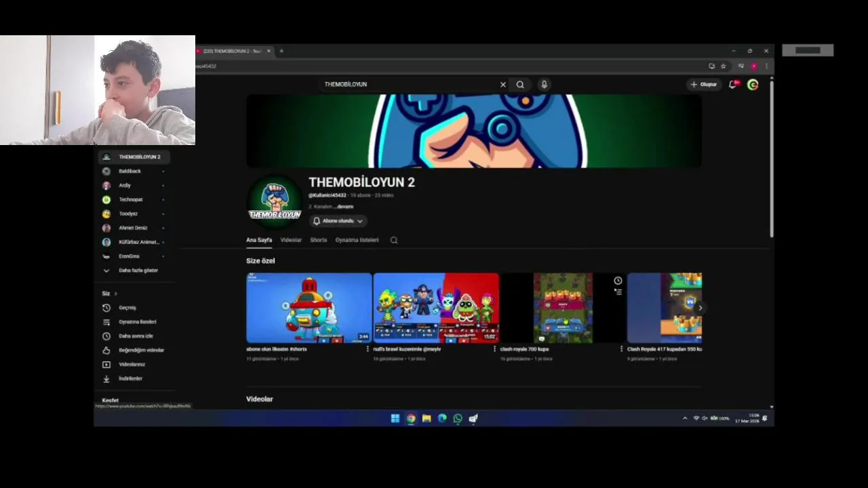The width and height of the screenshot is (868, 488).
Task: Play 'abone olun likesin #shorts' video thumbnail
Action: coord(309,308)
